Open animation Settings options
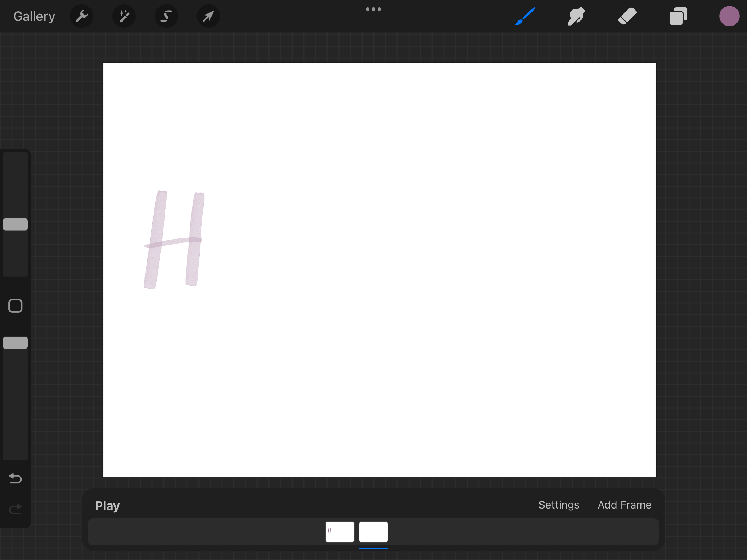747x560 pixels. pos(559,505)
